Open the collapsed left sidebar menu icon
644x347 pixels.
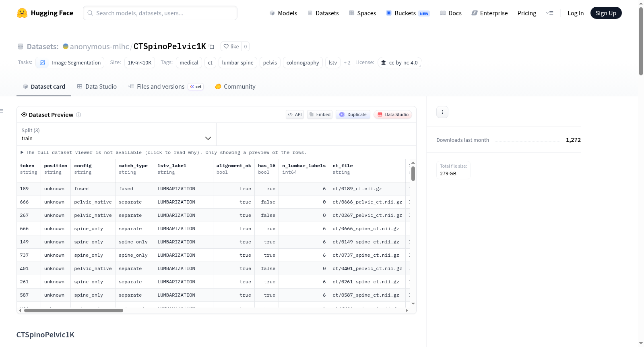coord(2,111)
